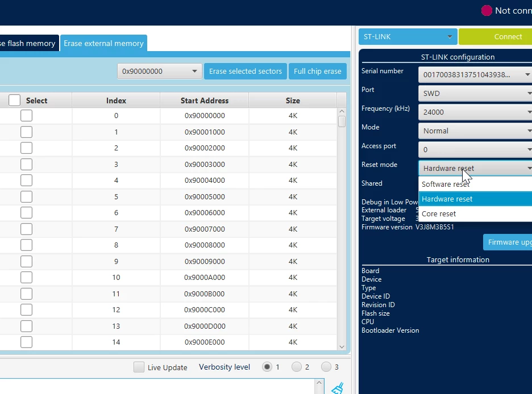Click the sector table scrollbar thumb

click(342, 121)
